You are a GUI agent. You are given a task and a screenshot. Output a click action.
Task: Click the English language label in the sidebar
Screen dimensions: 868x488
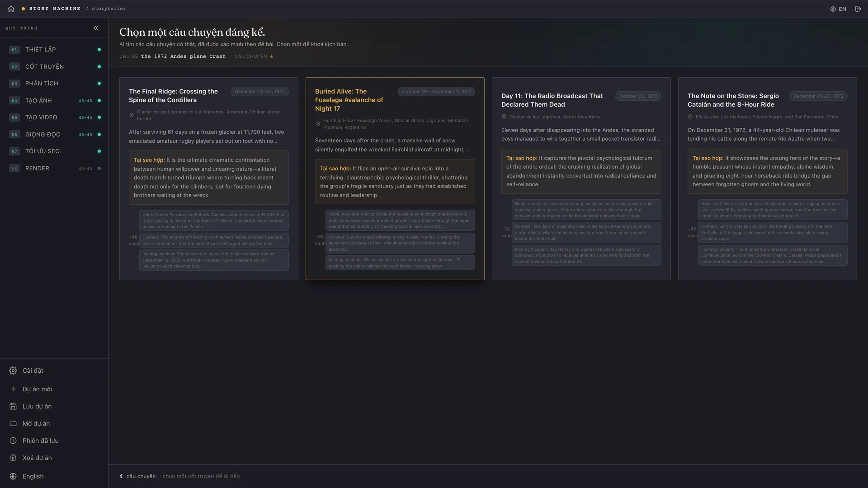click(33, 476)
